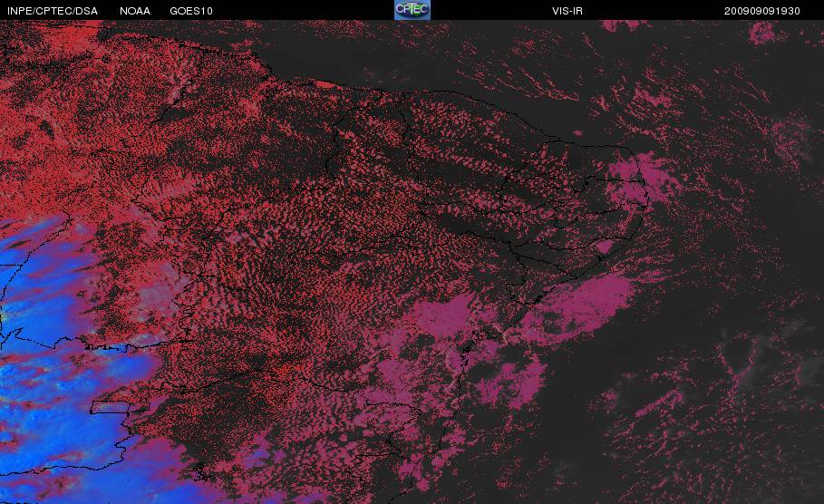Click the NOAA label in header

pos(135,11)
